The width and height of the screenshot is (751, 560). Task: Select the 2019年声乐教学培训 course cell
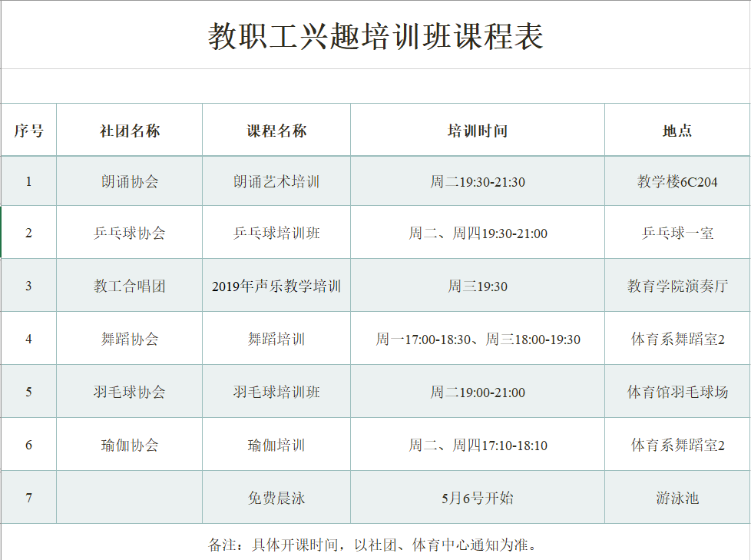(276, 285)
